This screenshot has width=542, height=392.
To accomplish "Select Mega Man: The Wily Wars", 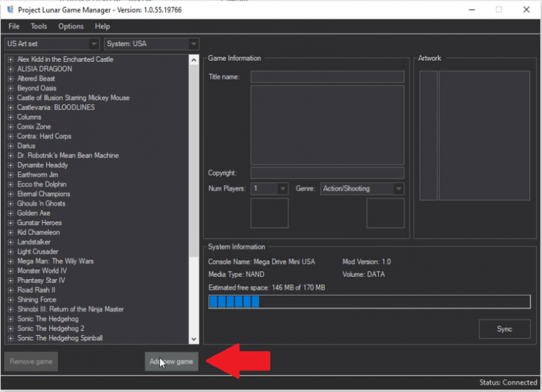I will (56, 261).
